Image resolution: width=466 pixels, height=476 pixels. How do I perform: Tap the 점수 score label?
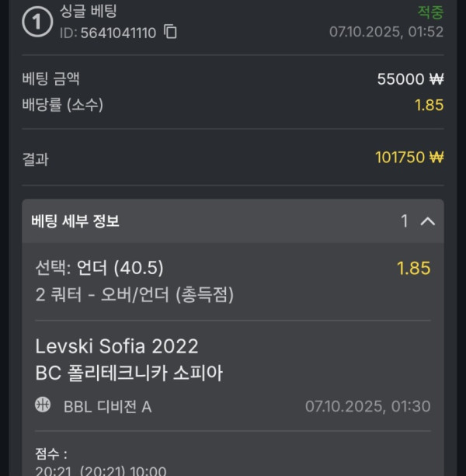[52, 453]
